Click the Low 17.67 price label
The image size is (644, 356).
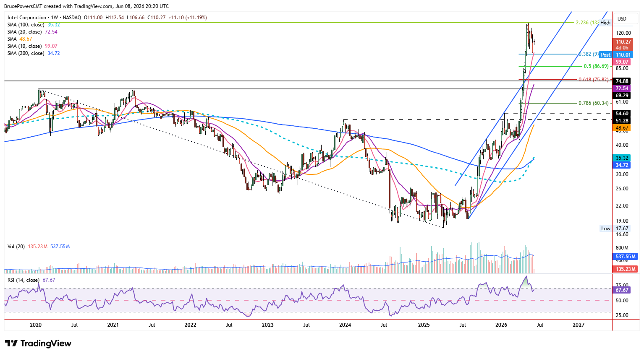615,229
